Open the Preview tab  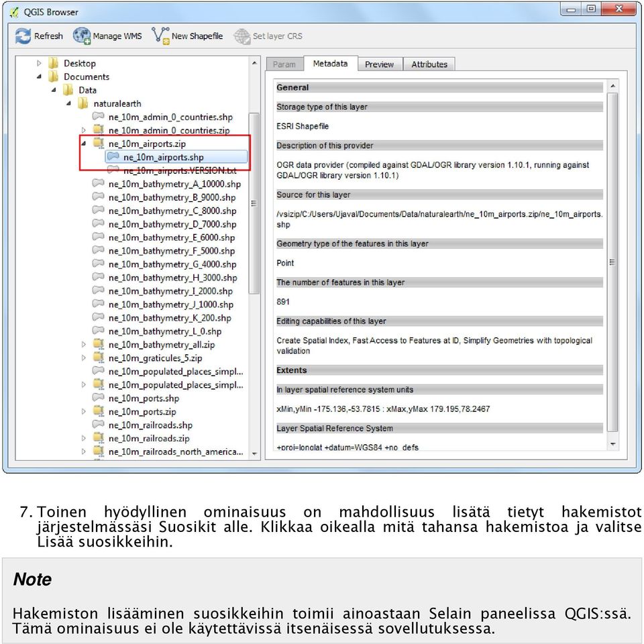tap(379, 64)
